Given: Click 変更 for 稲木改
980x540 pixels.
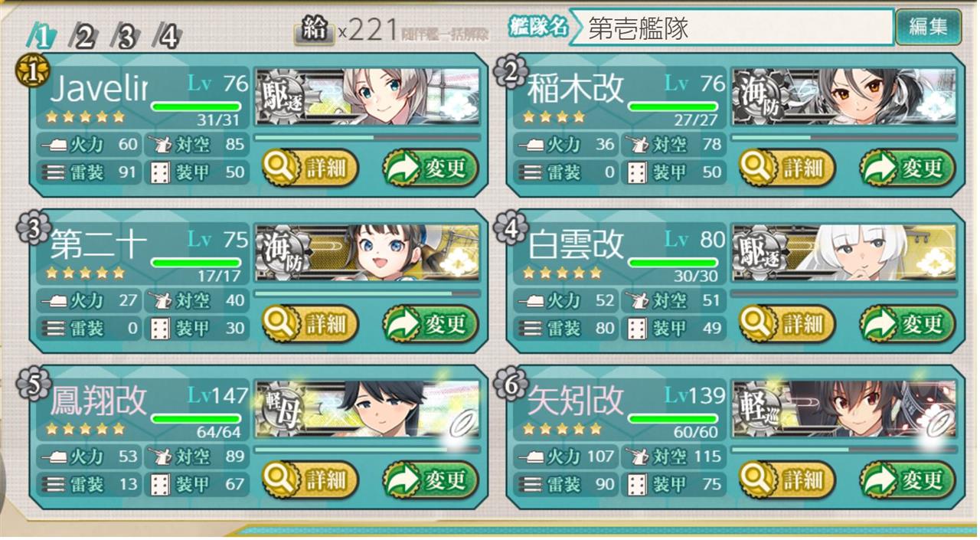Looking at the screenshot, I should click(908, 169).
